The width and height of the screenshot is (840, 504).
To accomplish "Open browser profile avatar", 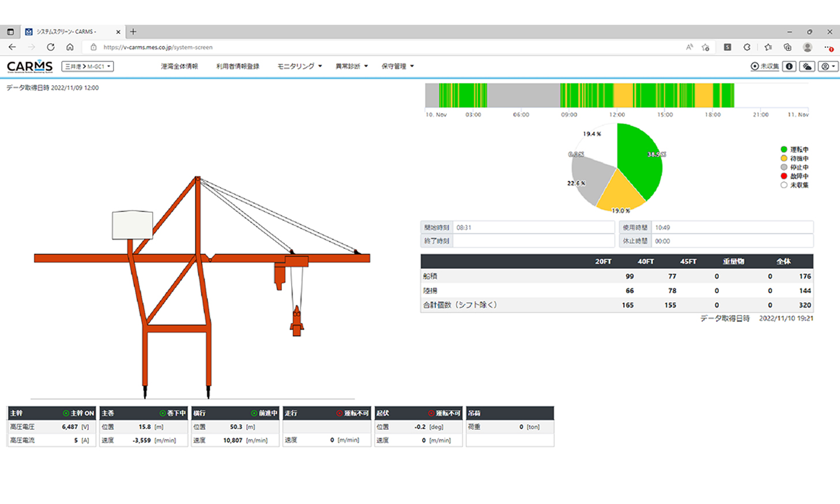I will click(x=808, y=47).
